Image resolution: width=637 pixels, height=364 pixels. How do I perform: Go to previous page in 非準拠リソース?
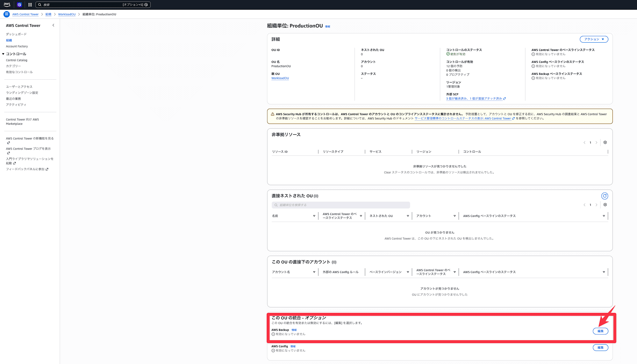point(584,143)
